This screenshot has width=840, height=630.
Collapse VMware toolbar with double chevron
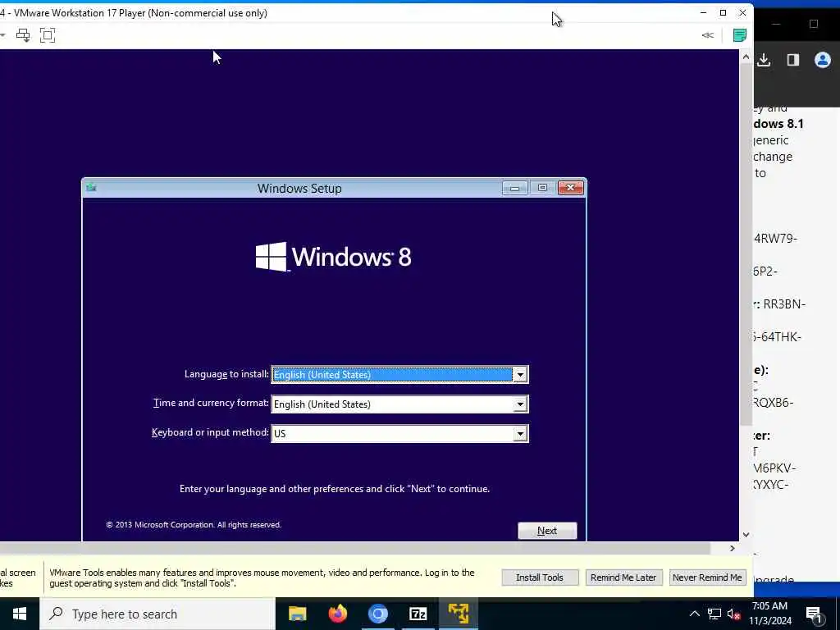click(x=708, y=35)
